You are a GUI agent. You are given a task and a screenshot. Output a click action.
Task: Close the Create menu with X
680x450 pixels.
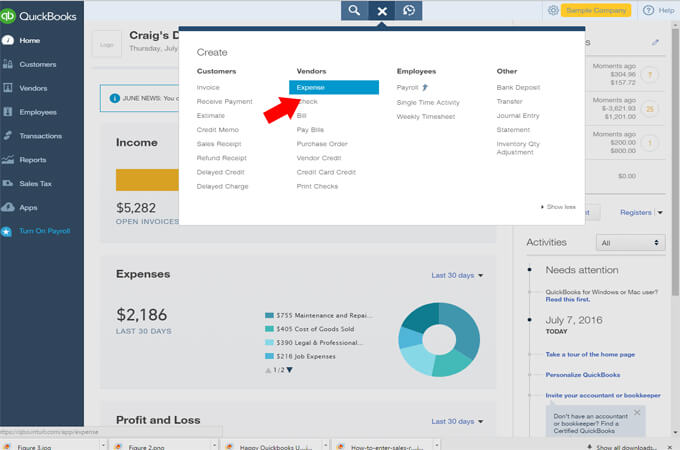[x=382, y=11]
